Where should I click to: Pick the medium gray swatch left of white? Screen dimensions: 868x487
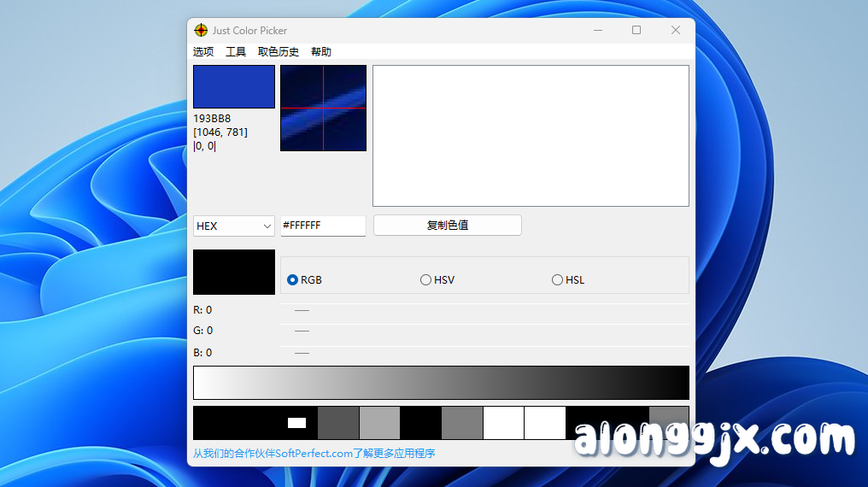[462, 423]
